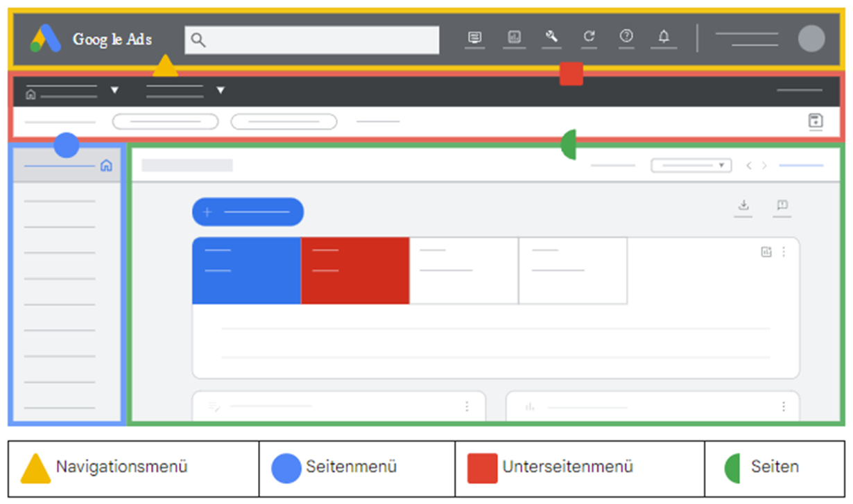
Task: Click the download icon above the scorecard
Action: (743, 206)
